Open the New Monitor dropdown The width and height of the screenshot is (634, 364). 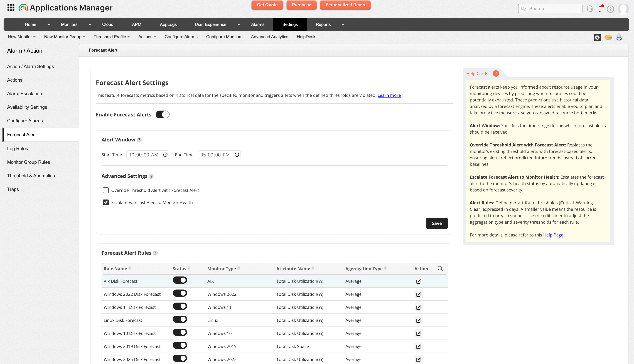point(21,37)
